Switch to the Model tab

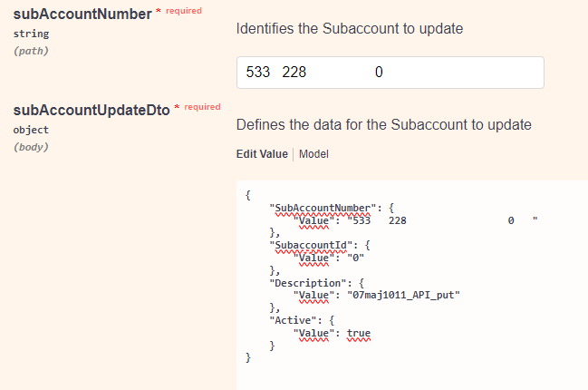[313, 154]
